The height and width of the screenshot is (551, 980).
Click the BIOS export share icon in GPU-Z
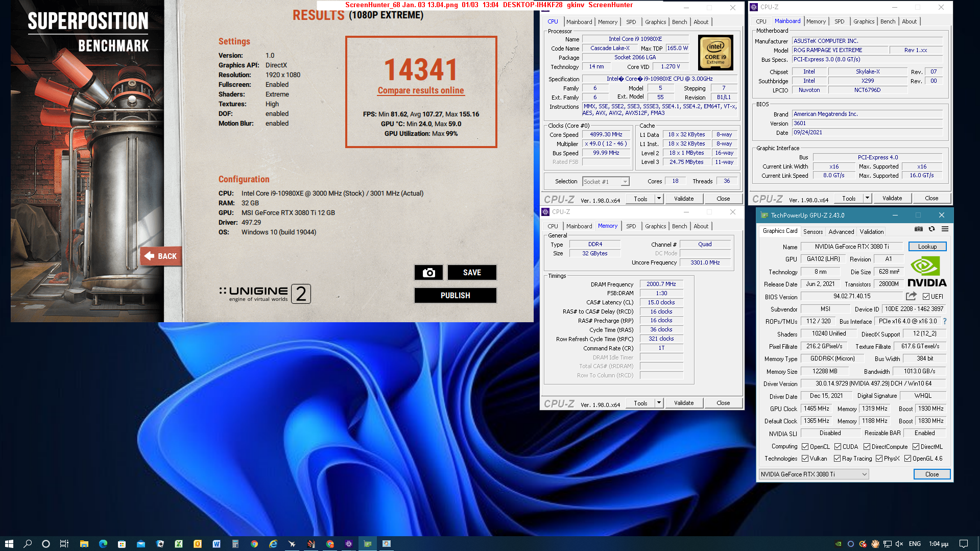[x=911, y=296]
